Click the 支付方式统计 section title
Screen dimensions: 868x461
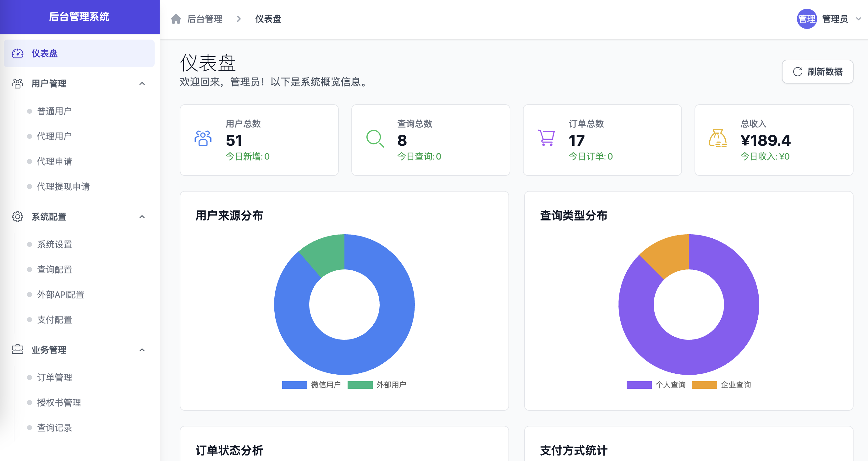tap(574, 451)
